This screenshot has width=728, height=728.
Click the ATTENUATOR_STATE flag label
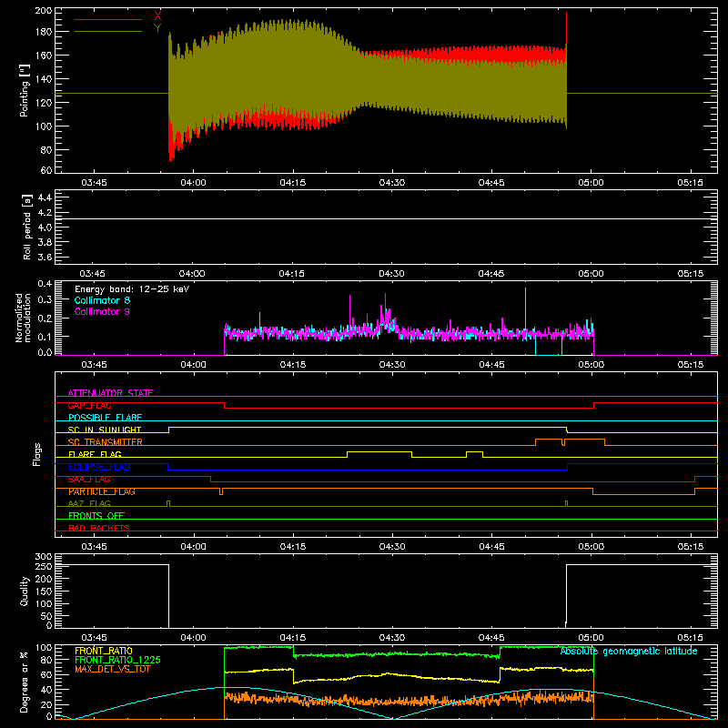click(x=110, y=393)
